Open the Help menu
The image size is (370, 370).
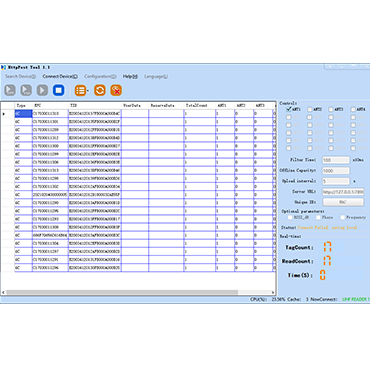point(130,76)
